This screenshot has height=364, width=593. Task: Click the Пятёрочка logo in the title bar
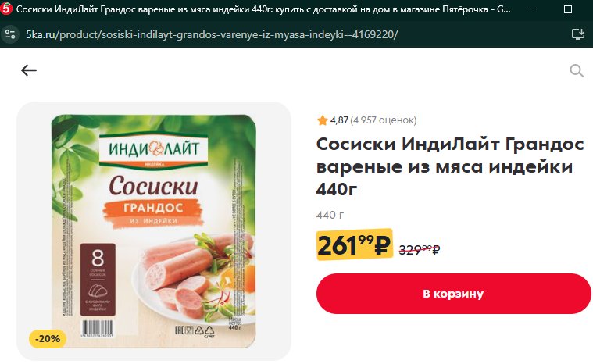[6, 9]
